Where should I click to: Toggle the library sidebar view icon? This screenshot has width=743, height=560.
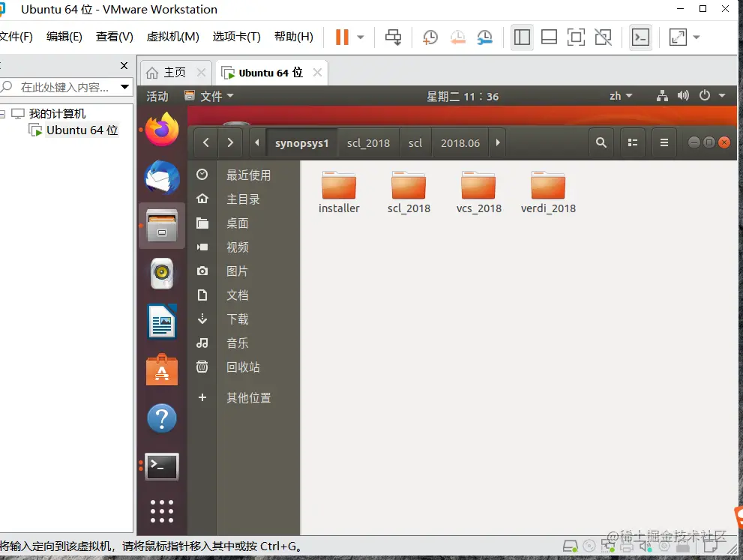click(522, 37)
